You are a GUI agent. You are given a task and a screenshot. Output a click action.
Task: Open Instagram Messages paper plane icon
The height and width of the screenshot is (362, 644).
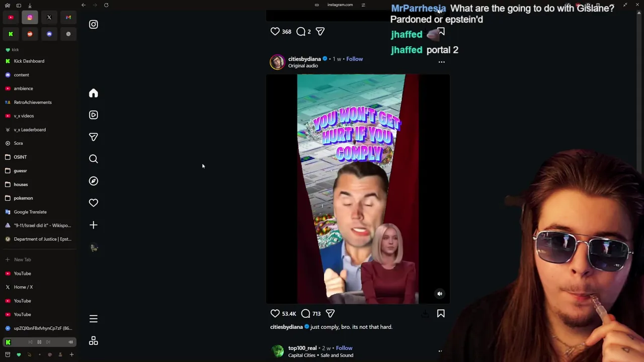pos(94,137)
